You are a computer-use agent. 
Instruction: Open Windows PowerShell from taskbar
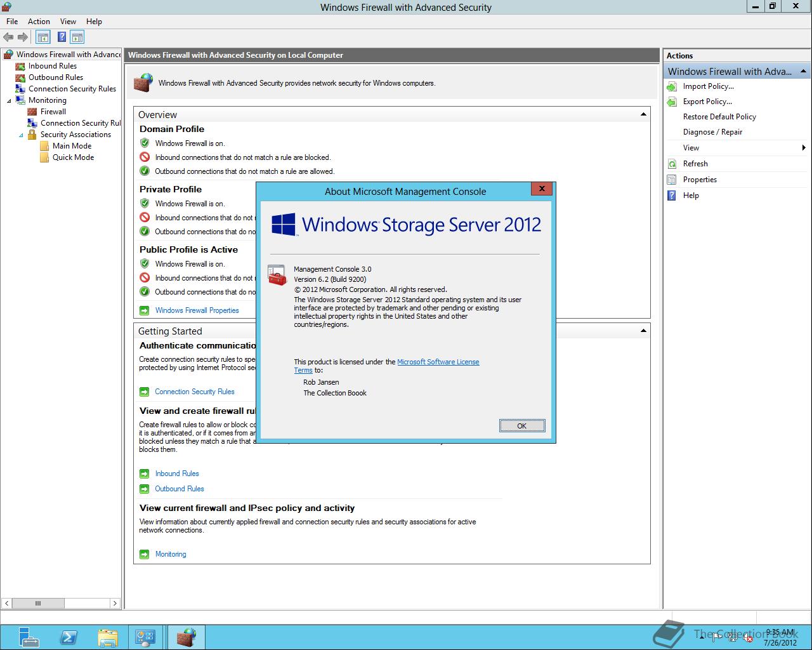coord(69,637)
